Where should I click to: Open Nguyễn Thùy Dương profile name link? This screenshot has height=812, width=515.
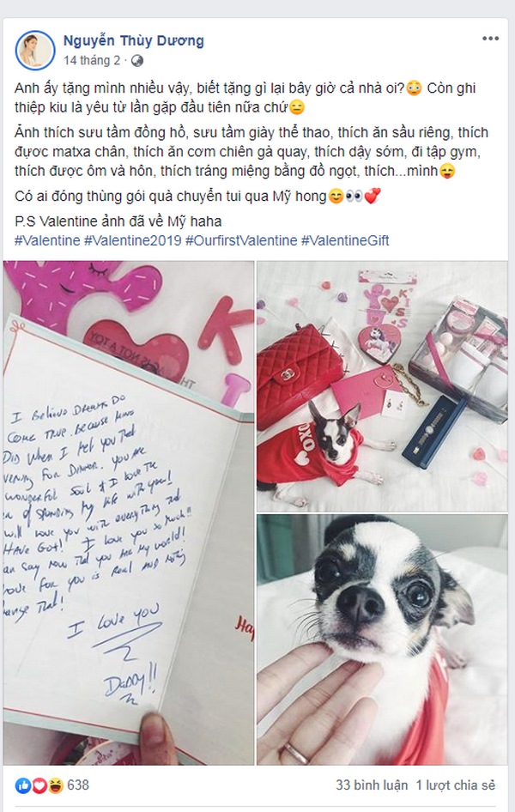[x=134, y=40]
